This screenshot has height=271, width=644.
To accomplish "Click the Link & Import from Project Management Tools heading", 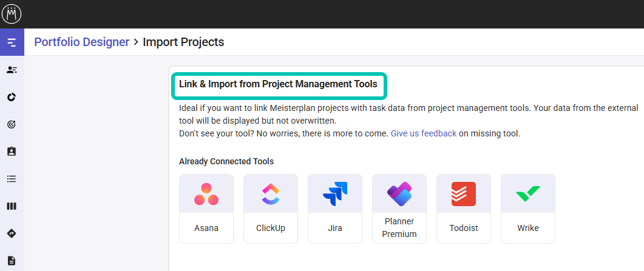I will [x=278, y=84].
